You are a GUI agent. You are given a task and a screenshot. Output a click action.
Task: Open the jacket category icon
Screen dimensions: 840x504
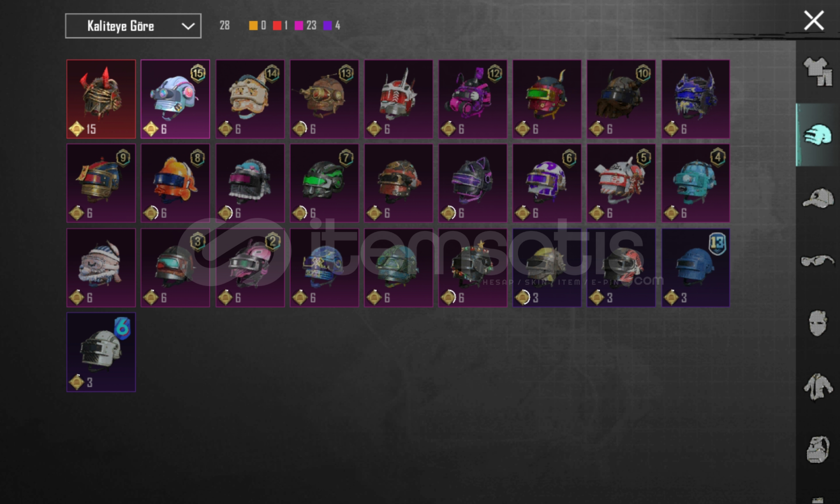[x=818, y=386]
